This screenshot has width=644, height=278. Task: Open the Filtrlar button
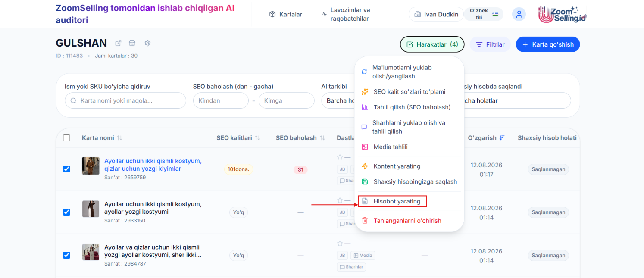click(x=490, y=44)
